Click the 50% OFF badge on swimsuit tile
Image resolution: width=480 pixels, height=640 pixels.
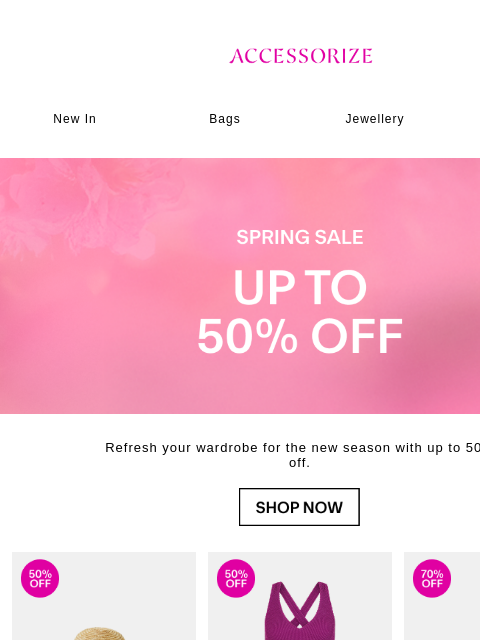click(x=236, y=578)
